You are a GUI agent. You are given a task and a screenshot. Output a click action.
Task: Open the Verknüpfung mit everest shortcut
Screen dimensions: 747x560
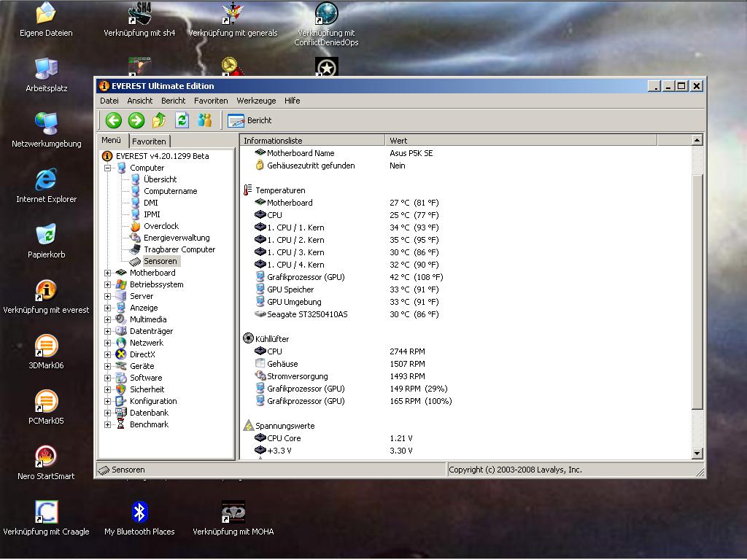point(46,297)
